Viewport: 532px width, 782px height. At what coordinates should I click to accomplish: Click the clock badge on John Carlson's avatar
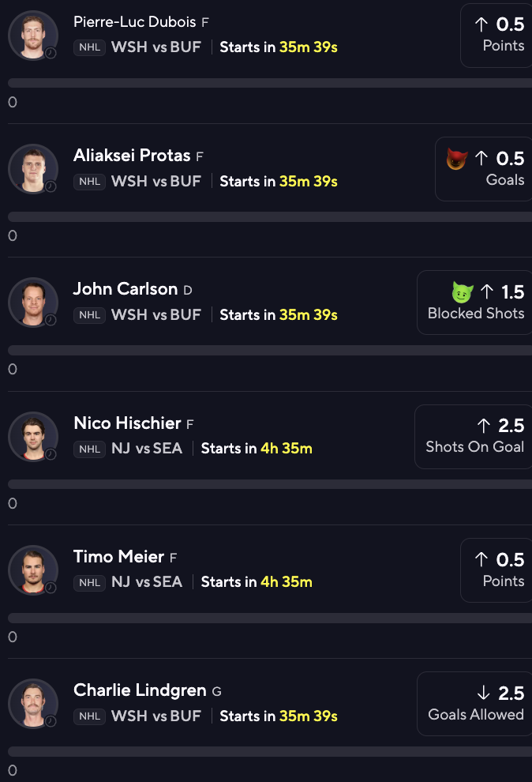click(x=51, y=320)
